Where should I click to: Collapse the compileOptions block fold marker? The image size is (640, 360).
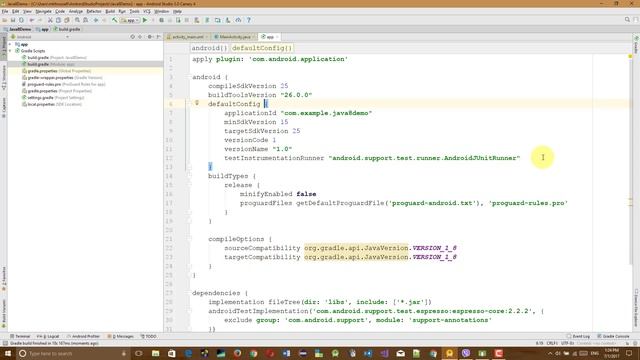(x=189, y=239)
